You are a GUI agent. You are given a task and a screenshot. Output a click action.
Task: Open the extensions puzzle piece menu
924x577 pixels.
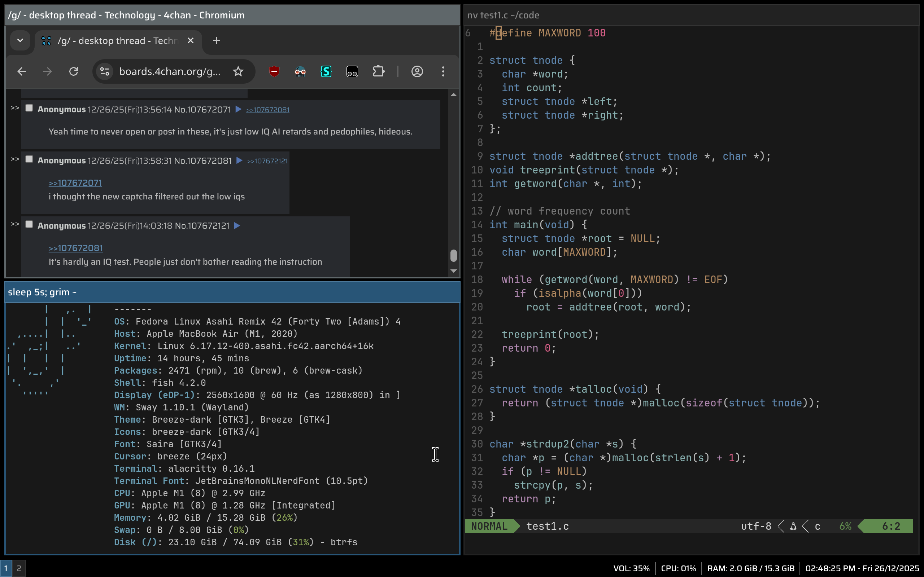pyautogui.click(x=378, y=71)
